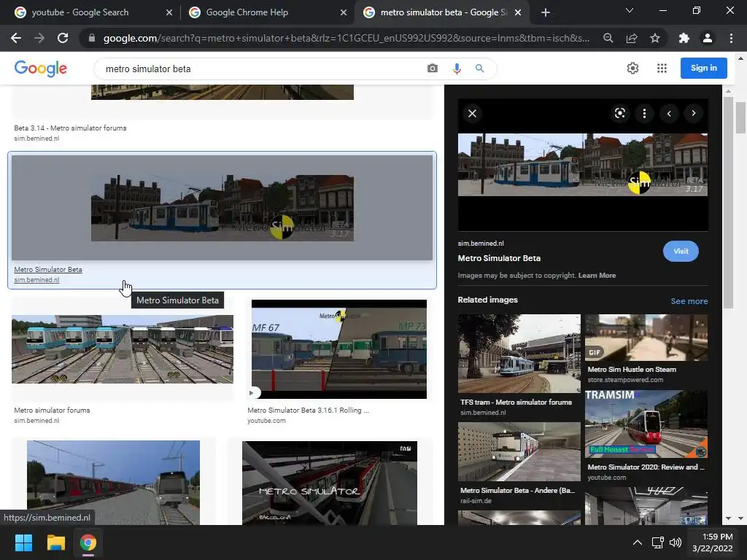This screenshot has width=747, height=560.
Task: Open related image TFS tram
Action: coord(519,354)
